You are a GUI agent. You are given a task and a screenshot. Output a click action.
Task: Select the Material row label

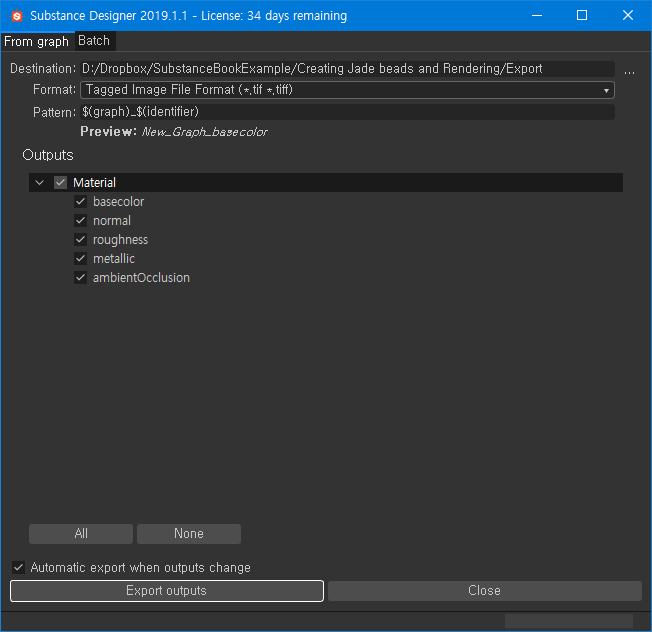click(94, 183)
